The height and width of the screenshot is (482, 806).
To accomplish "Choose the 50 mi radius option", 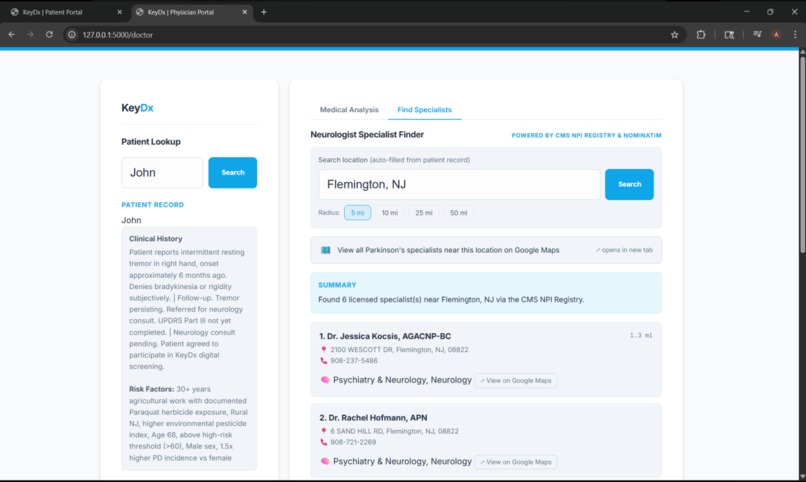I will pyautogui.click(x=459, y=213).
